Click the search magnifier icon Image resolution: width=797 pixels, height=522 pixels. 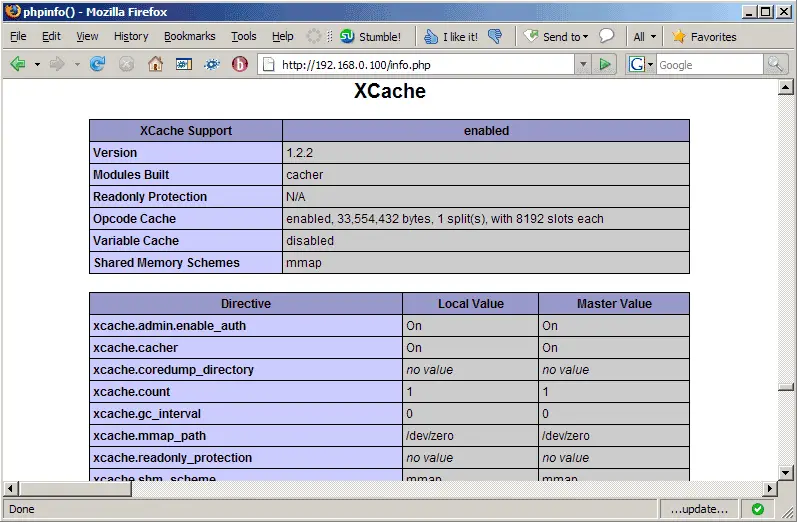coord(775,65)
